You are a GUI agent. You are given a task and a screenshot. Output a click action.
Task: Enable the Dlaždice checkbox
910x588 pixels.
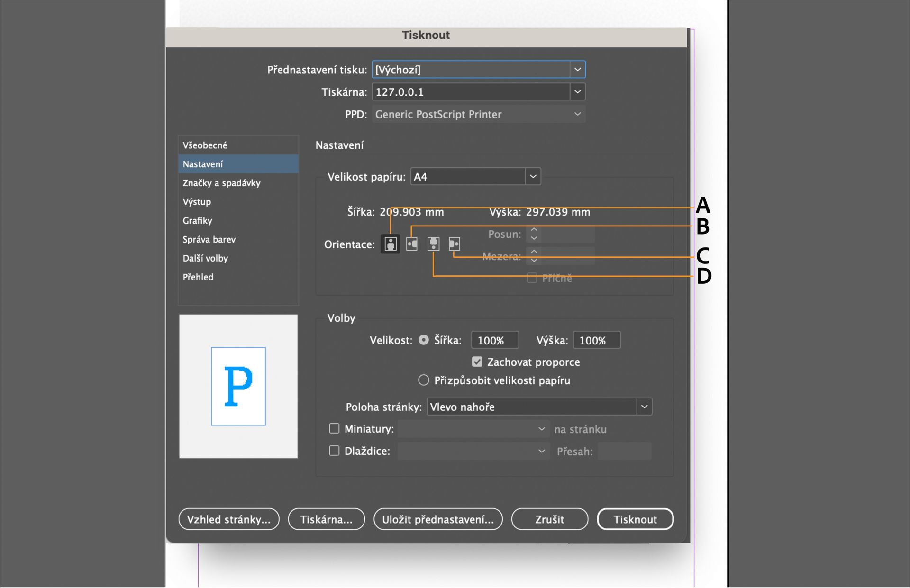334,451
